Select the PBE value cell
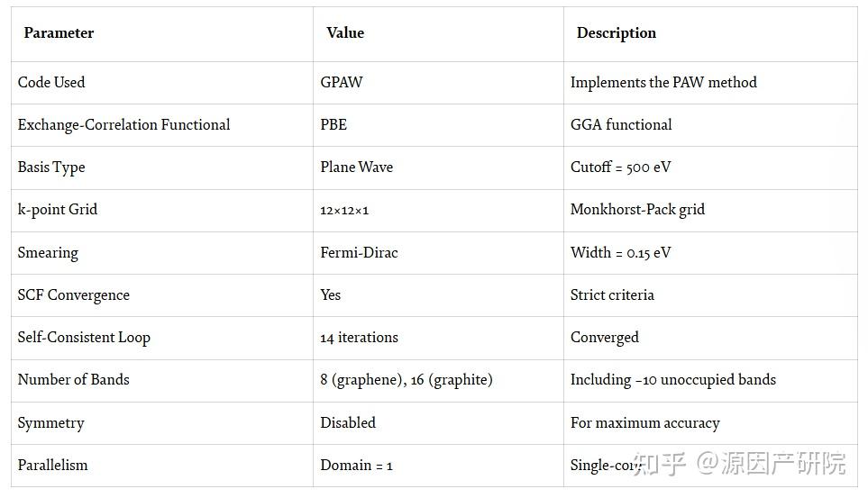Viewport: 868px width, 498px height. [x=333, y=124]
